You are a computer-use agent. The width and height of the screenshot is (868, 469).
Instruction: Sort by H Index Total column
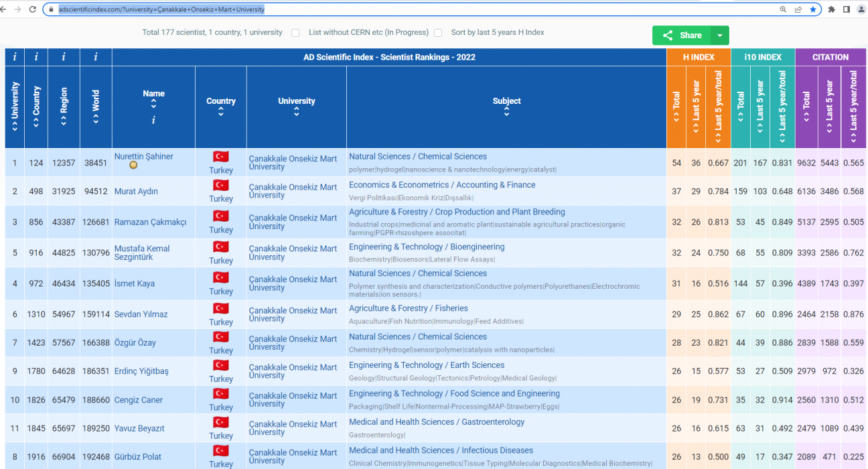(676, 107)
